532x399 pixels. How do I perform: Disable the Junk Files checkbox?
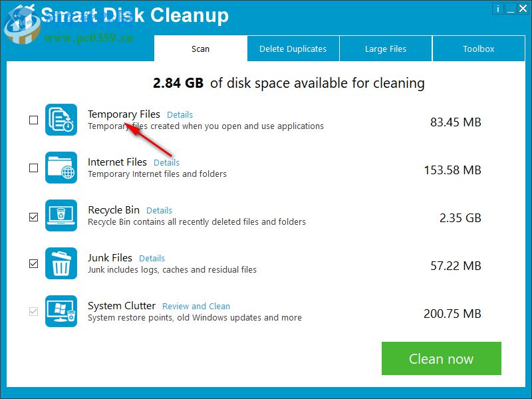pos(33,264)
